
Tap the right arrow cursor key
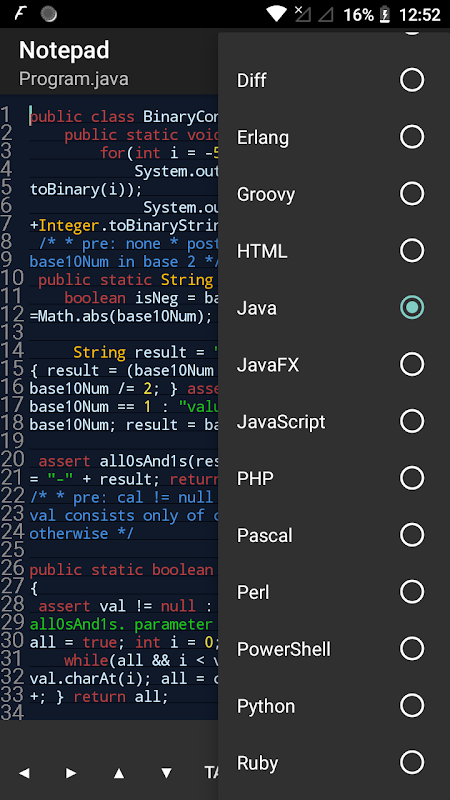pyautogui.click(x=71, y=773)
